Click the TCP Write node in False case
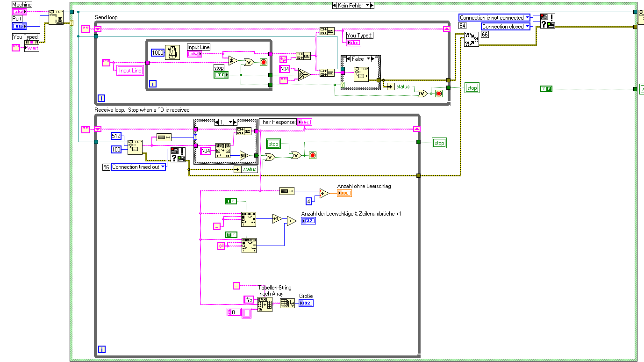Screen dimensions: 644x362 (361, 74)
